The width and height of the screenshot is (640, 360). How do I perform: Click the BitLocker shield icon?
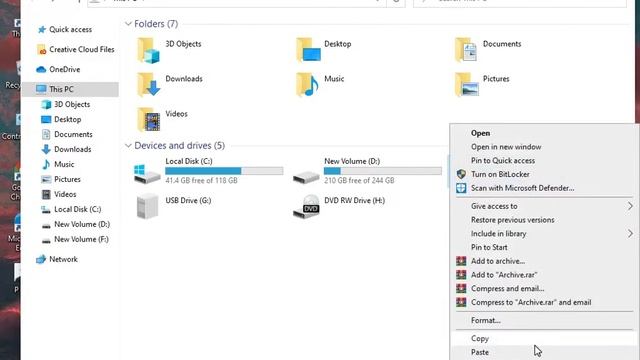[x=461, y=174]
